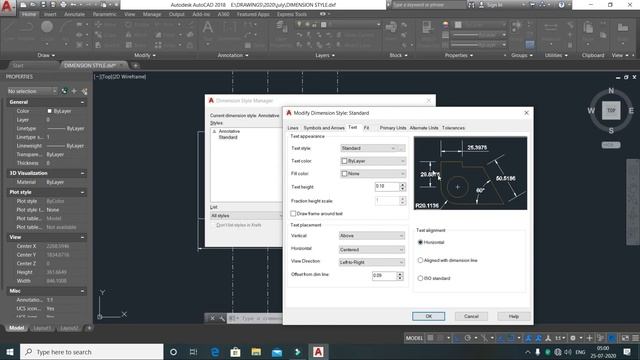Click the Insert block icon
Image resolution: width=640 pixels, height=360 pixels.
391,27
